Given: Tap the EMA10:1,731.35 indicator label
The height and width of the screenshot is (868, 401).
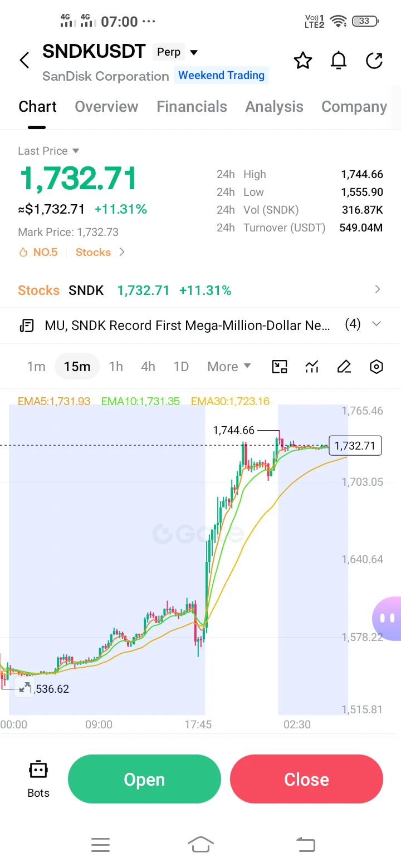Looking at the screenshot, I should [x=140, y=401].
